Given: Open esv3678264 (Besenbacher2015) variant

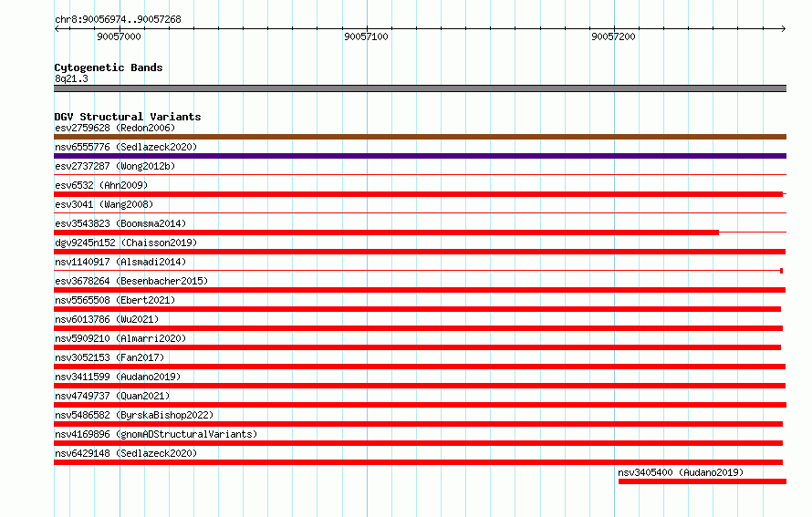Looking at the screenshot, I should click(x=131, y=281).
